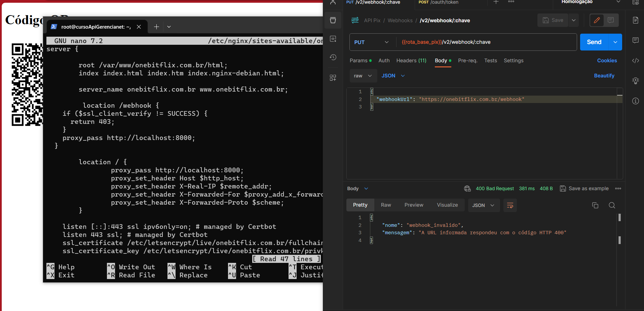
Task: Click network information globe icon
Action: click(467, 188)
